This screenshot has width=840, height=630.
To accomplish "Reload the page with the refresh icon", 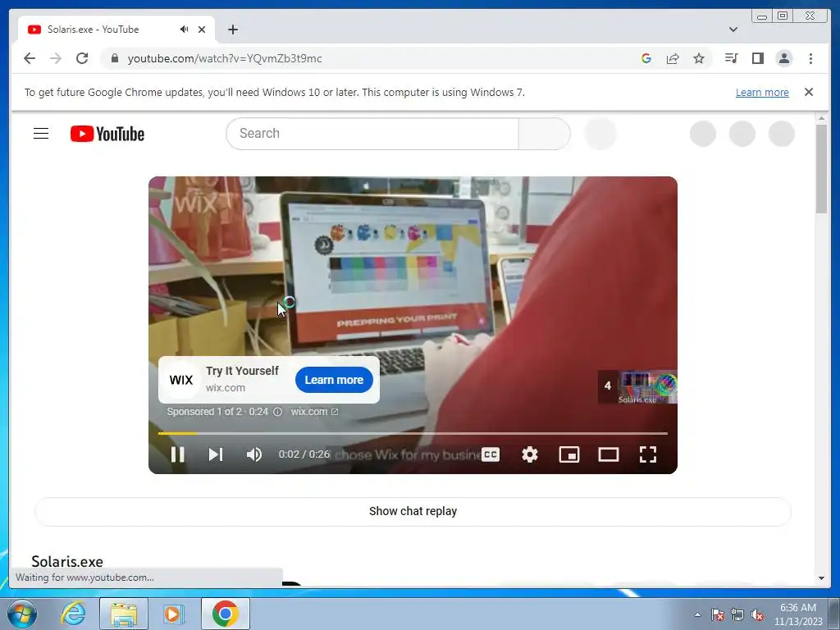I will click(82, 58).
